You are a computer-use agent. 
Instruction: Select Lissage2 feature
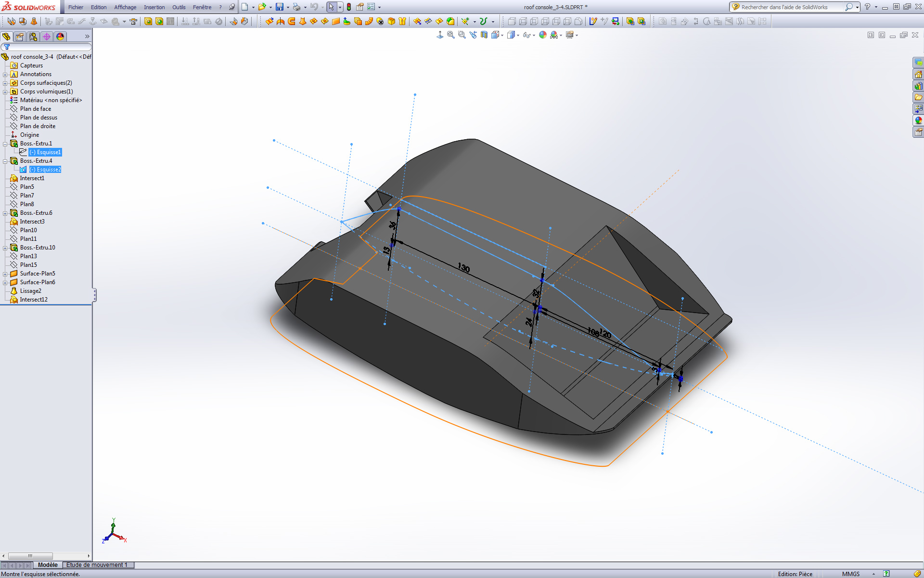pyautogui.click(x=31, y=291)
